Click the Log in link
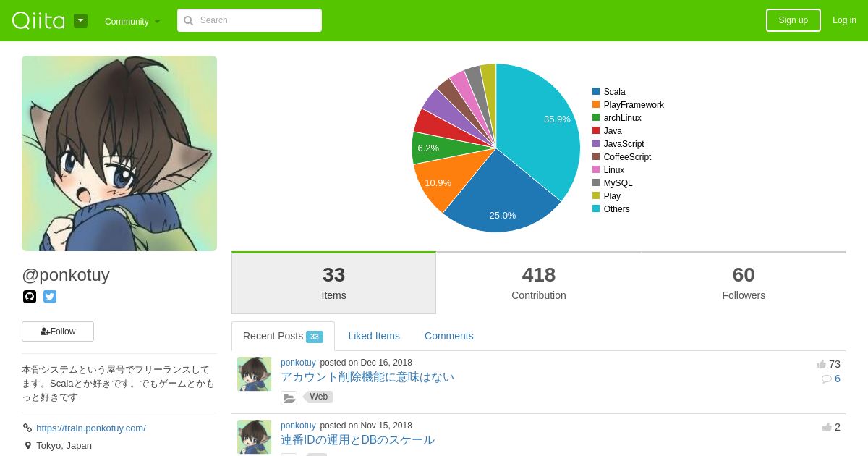868x456 pixels. point(844,20)
